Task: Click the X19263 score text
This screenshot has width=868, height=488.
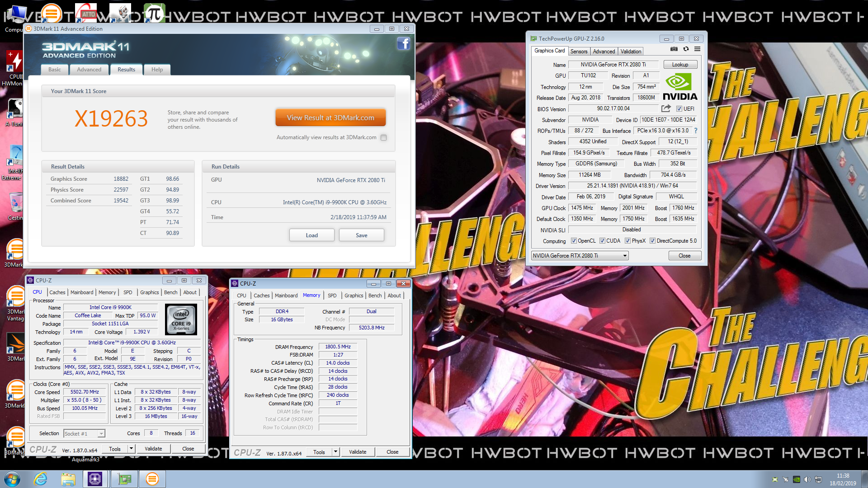Action: click(111, 119)
